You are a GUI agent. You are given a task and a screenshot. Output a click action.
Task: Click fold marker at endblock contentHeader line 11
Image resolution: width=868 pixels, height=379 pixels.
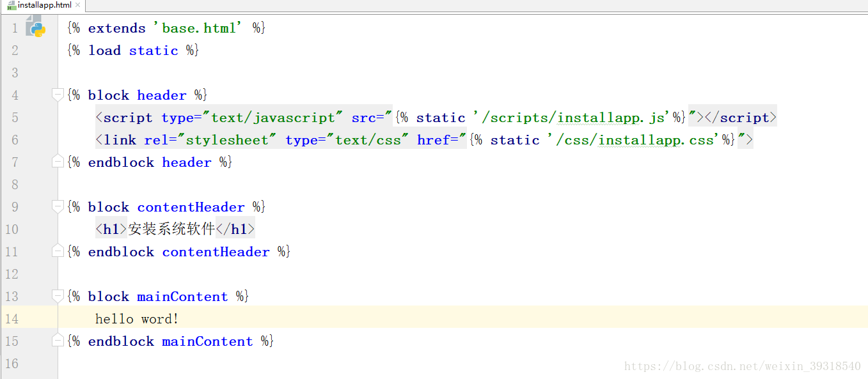pos(57,251)
